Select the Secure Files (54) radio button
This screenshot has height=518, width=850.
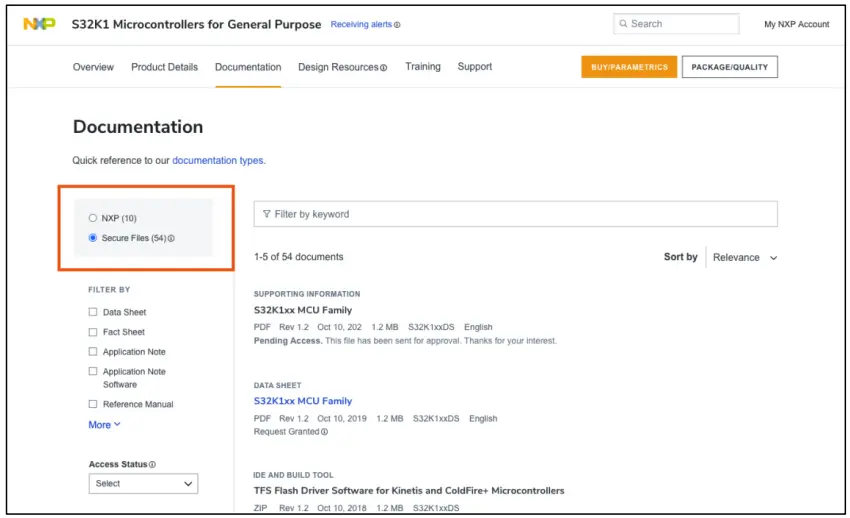pos(93,238)
